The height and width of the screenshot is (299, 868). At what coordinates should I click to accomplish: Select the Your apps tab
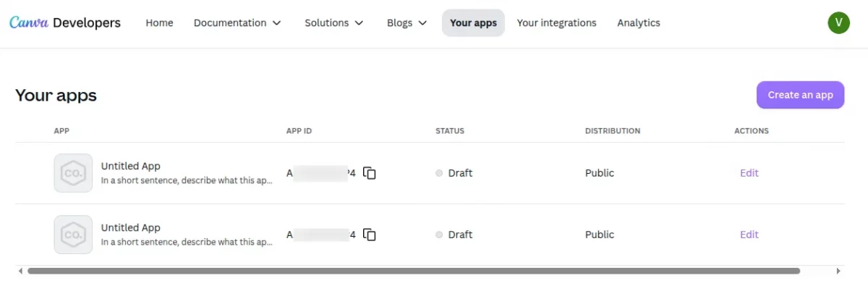click(473, 22)
